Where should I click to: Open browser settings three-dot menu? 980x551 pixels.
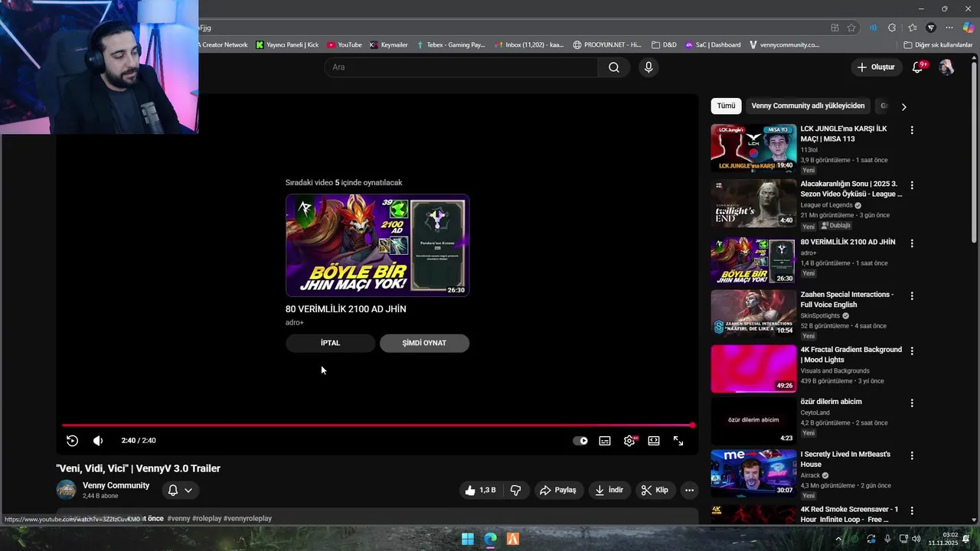(x=951, y=28)
